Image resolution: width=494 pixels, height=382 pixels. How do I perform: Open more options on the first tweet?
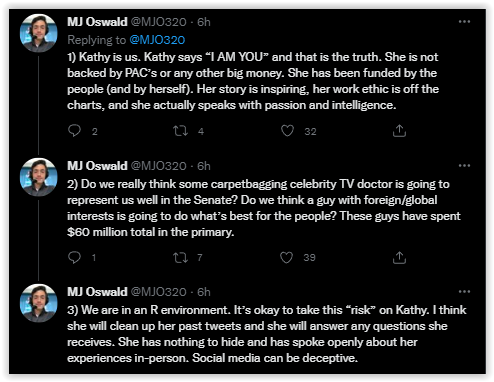coord(464,22)
